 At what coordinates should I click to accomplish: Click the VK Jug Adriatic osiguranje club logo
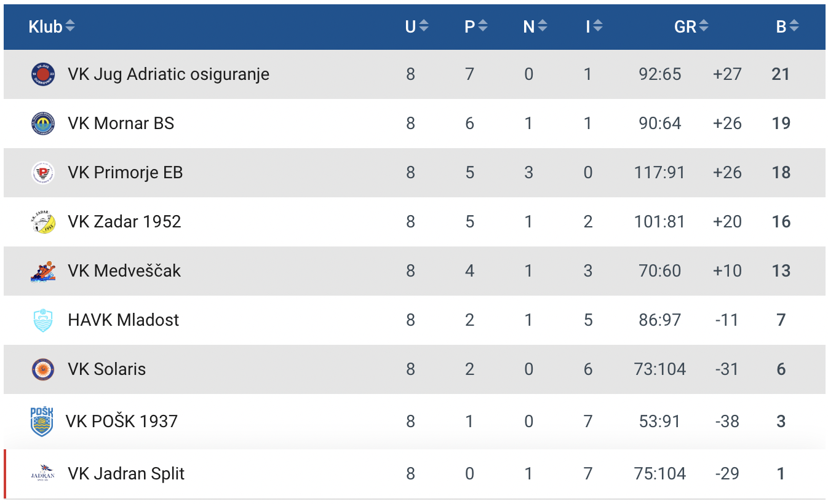click(x=43, y=74)
